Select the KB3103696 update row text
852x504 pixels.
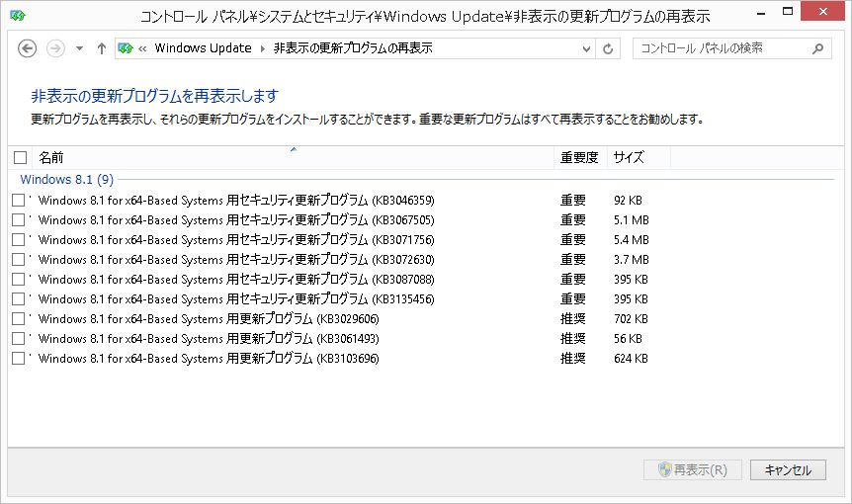pyautogui.click(x=209, y=359)
